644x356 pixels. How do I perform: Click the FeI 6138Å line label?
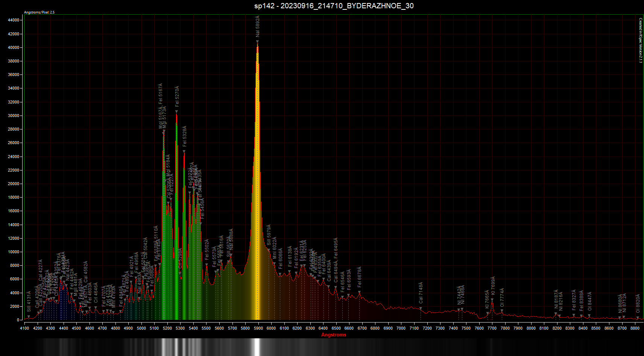290,257
